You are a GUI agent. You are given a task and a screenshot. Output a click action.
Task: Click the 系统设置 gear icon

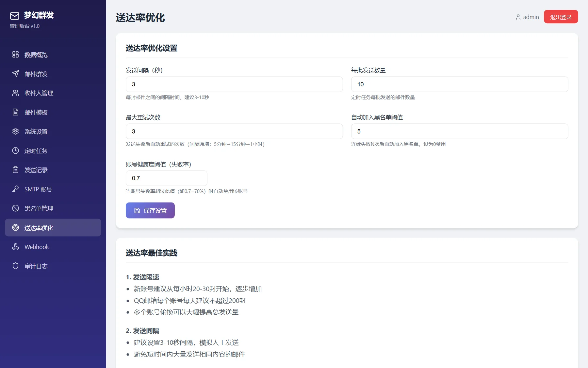(15, 131)
